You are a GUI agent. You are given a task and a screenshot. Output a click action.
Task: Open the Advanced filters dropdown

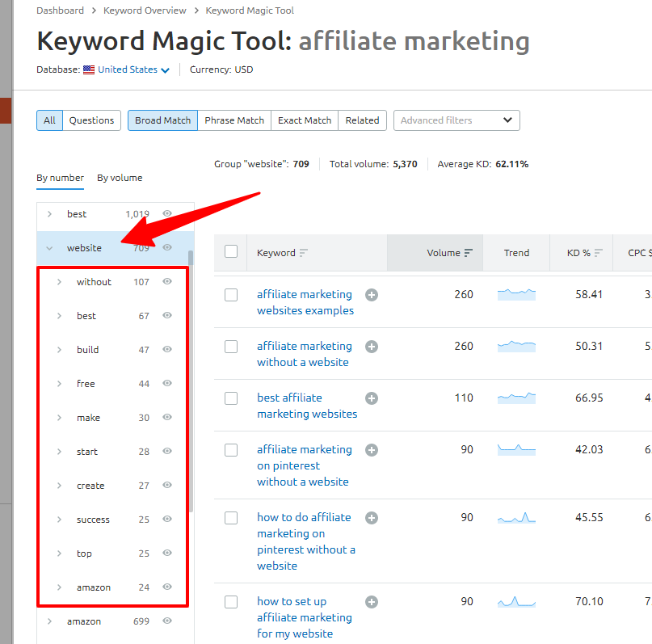click(456, 120)
